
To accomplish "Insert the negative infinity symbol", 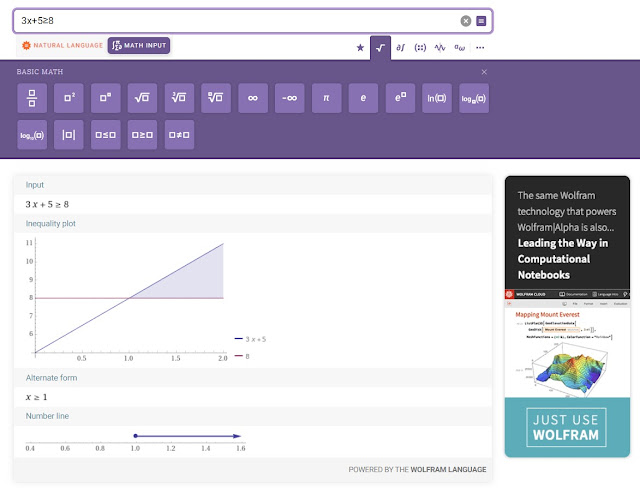I will click(289, 98).
